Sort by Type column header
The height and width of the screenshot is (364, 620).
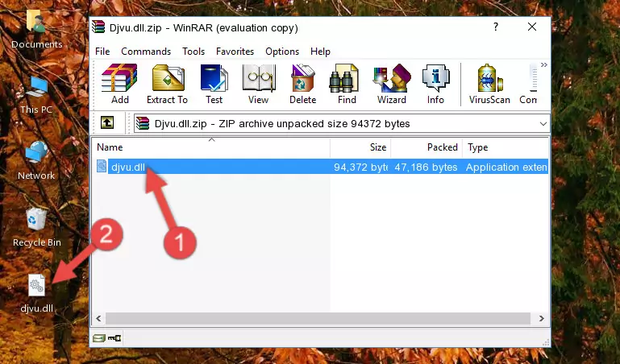point(506,147)
